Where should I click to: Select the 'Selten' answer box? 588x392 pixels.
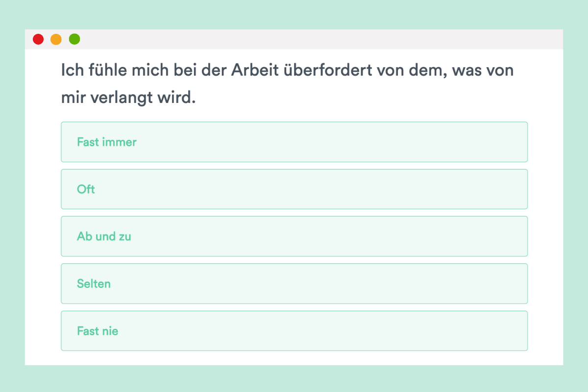(x=294, y=284)
